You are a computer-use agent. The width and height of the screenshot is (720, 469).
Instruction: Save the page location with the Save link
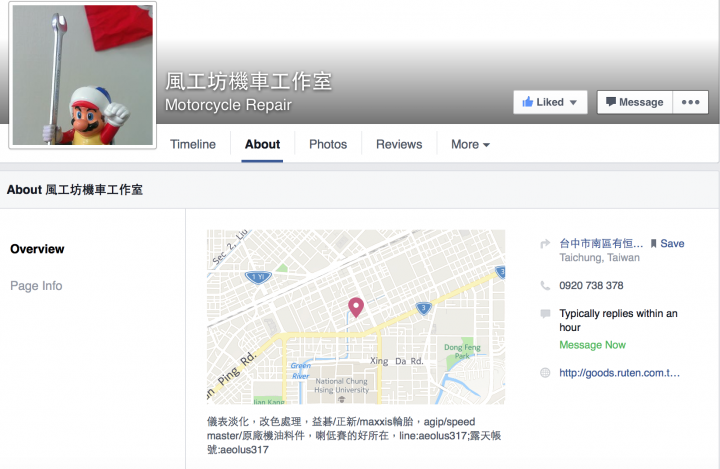[x=667, y=243]
